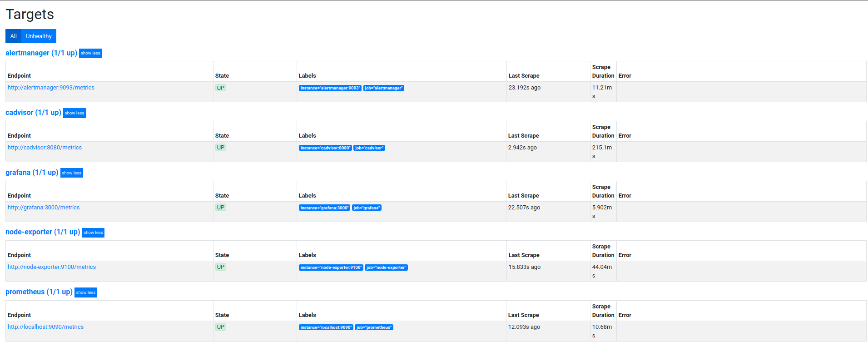Screen dimensions: 868x342
Task: Click the instance="cadvisor:8080" label
Action: [x=325, y=148]
